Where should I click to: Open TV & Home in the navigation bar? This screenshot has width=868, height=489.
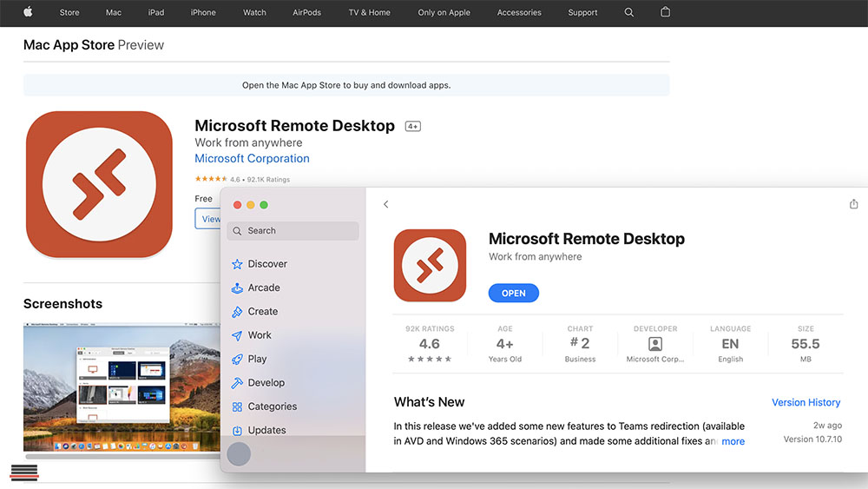(369, 12)
